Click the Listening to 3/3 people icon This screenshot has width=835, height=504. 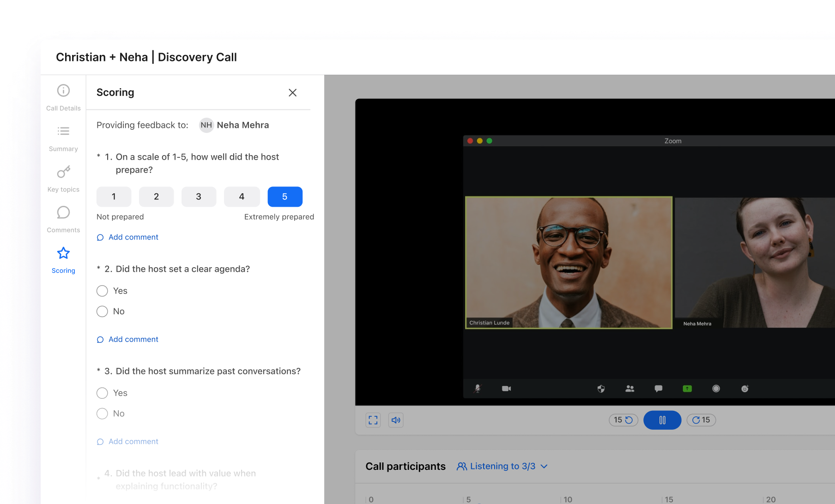click(462, 467)
